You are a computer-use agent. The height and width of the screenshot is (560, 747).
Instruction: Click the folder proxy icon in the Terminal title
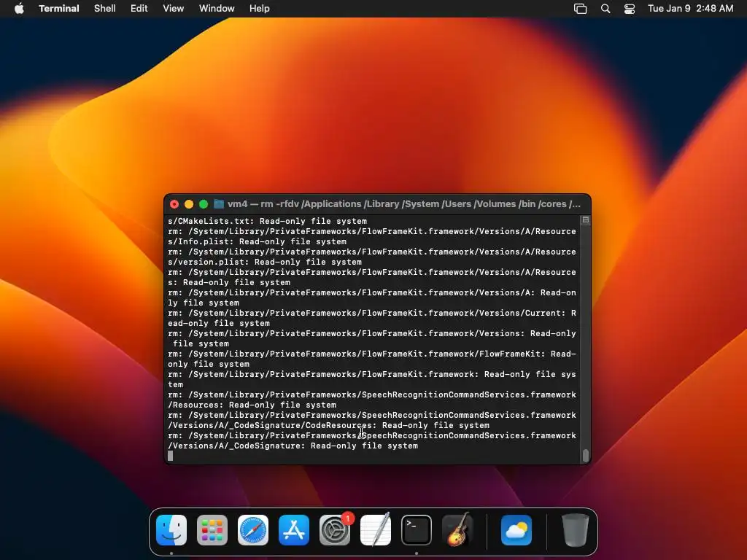(x=219, y=204)
